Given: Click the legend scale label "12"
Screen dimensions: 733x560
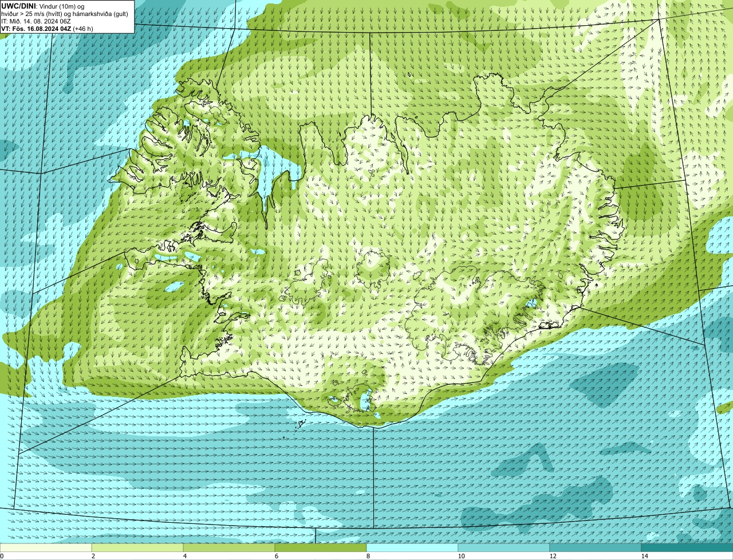Looking at the screenshot, I should pyautogui.click(x=553, y=556).
